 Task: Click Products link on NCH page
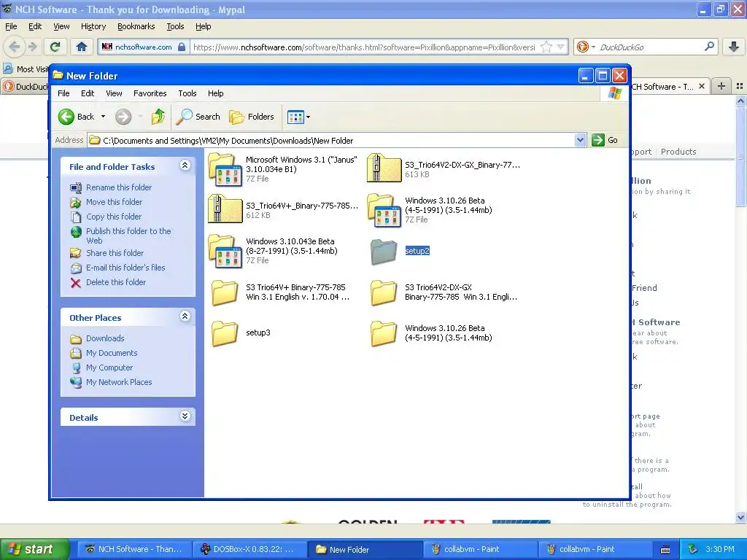[678, 152]
